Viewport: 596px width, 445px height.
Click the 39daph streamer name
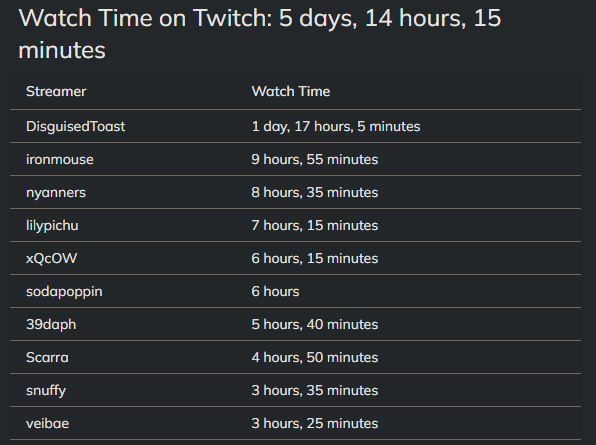(51, 325)
